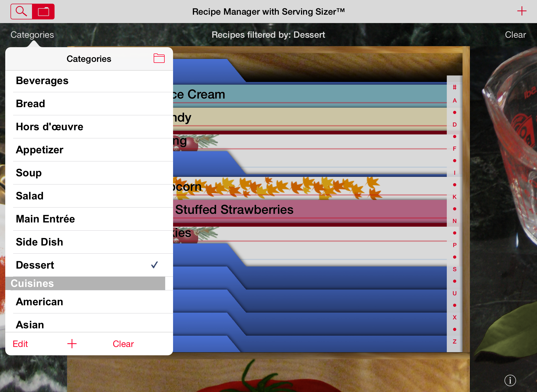Tap Clear in the Categories footer
Viewport: 537px width, 392px height.
pos(123,344)
